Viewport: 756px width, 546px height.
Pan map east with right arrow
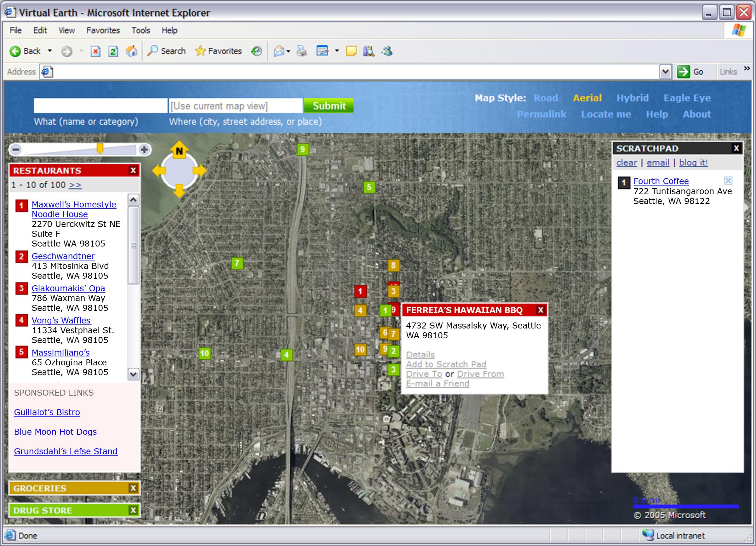coord(200,171)
